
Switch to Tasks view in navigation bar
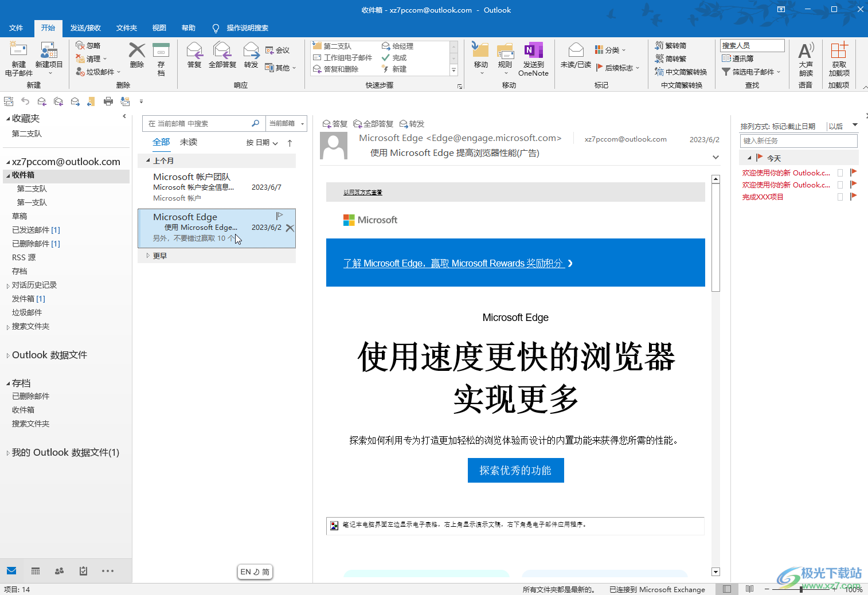83,571
